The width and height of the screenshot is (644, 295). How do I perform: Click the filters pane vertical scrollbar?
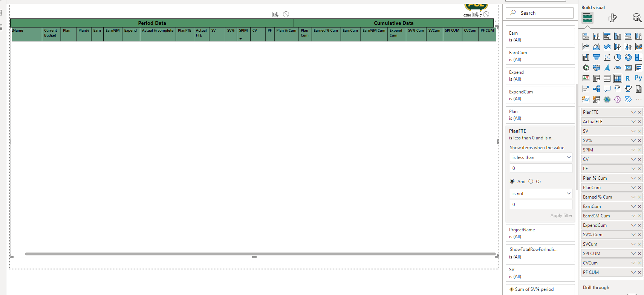[577, 138]
